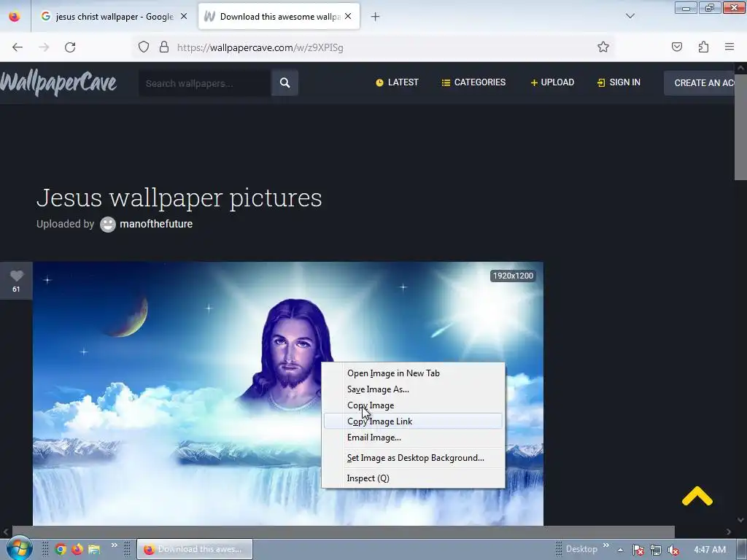Expand the quick launch overflow chevron
This screenshot has width=747, height=560.
coord(115,545)
